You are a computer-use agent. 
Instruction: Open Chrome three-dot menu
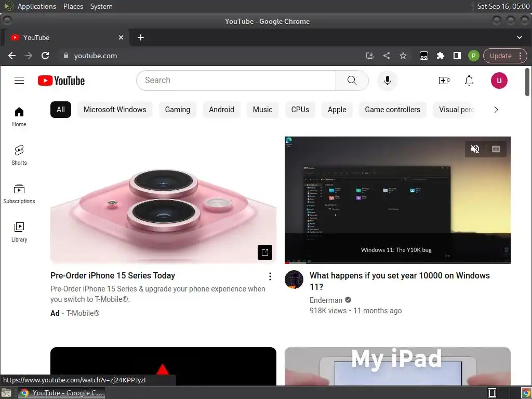[520, 56]
